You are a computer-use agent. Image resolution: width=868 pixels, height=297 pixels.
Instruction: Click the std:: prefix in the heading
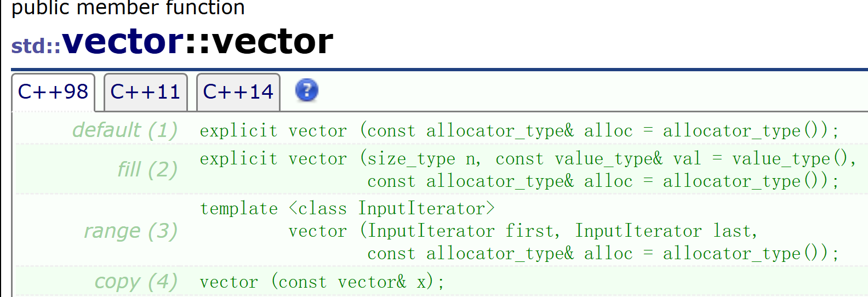pos(36,46)
